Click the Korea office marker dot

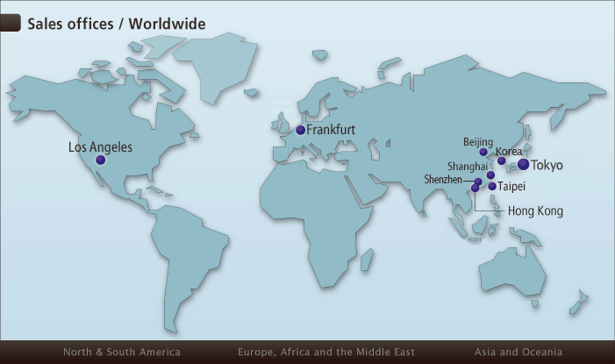pyautogui.click(x=502, y=161)
